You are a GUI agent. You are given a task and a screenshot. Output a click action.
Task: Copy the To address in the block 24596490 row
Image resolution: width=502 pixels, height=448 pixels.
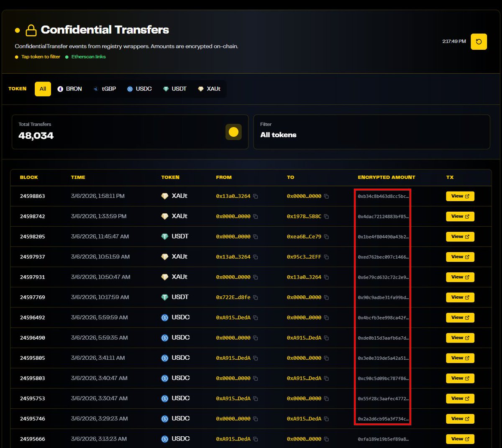click(326, 338)
